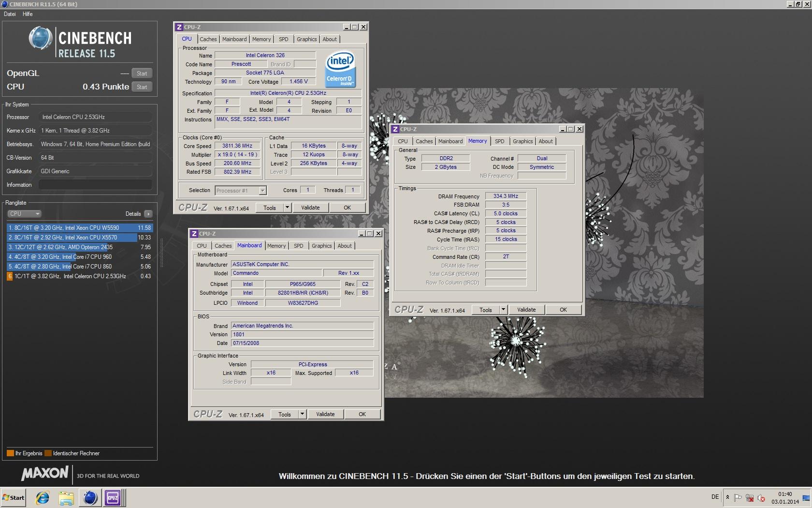812x508 pixels.
Task: Click Tools button in CPU window
Action: pos(270,208)
